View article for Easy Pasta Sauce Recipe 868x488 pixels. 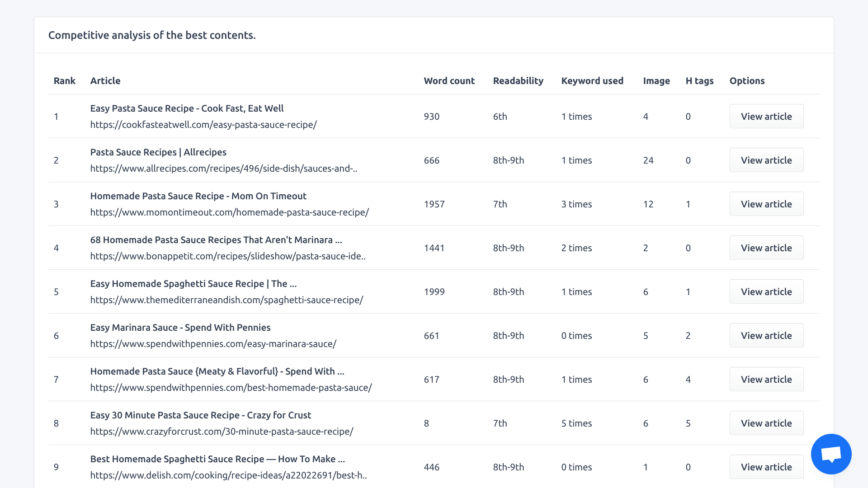click(x=766, y=116)
